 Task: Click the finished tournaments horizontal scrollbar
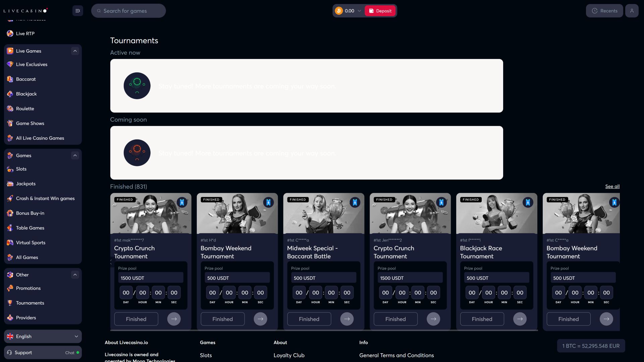pos(324,330)
